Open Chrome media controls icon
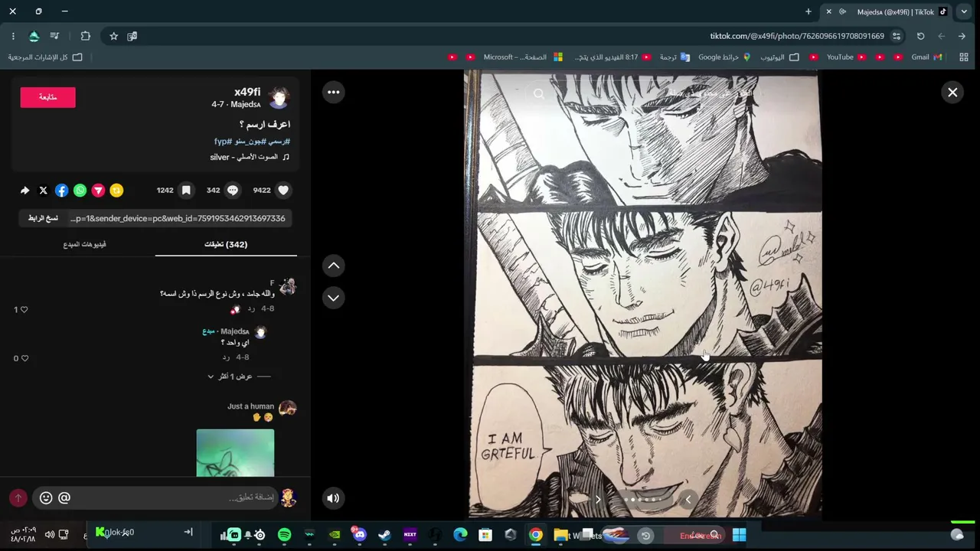The height and width of the screenshot is (551, 980). tap(54, 36)
